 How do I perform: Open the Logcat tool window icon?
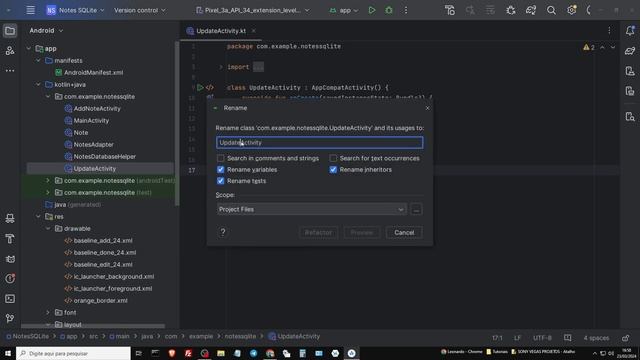click(10, 259)
